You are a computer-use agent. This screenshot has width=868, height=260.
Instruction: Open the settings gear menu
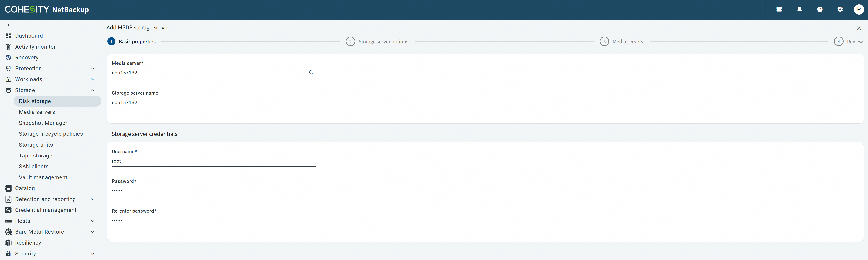click(x=840, y=10)
